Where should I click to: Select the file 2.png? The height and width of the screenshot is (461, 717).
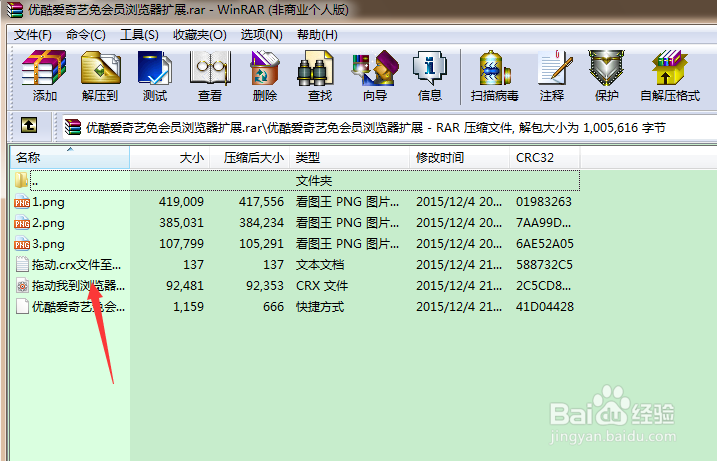pyautogui.click(x=48, y=223)
